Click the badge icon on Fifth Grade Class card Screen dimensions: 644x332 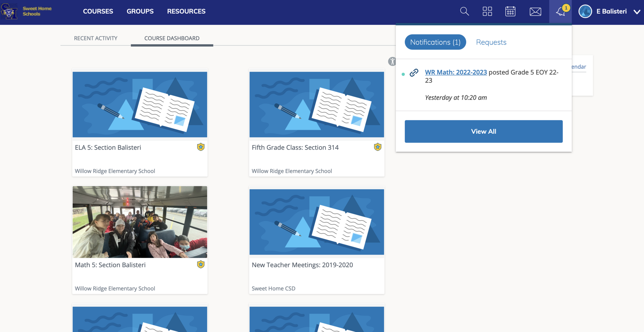(377, 147)
